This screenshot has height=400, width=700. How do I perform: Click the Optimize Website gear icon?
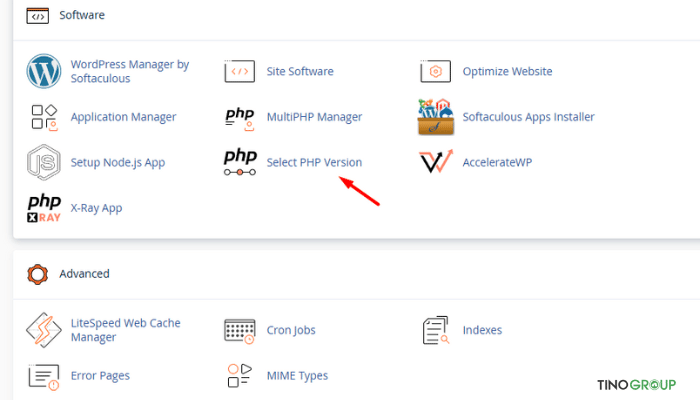coord(435,71)
